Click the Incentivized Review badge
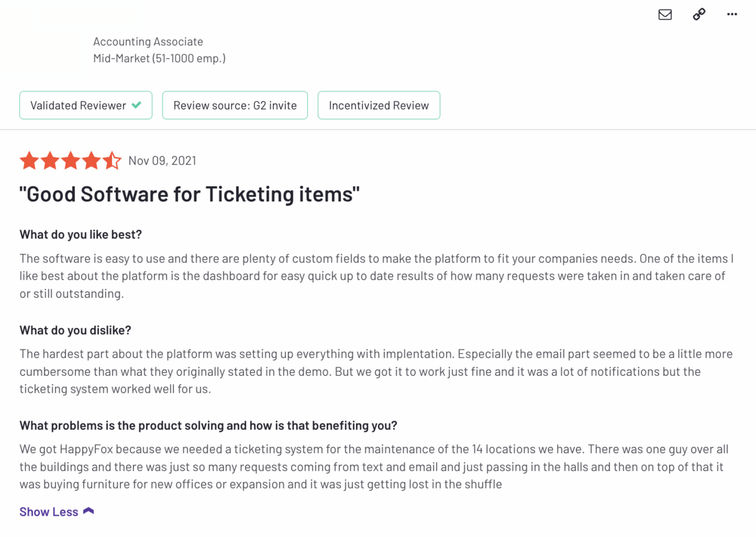The height and width of the screenshot is (537, 756). (x=379, y=105)
